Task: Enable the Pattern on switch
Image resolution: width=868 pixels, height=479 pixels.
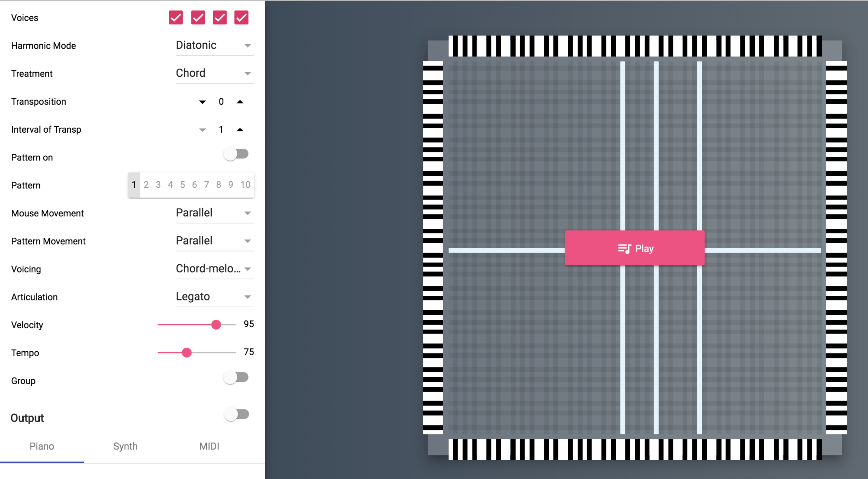Action: click(x=236, y=154)
